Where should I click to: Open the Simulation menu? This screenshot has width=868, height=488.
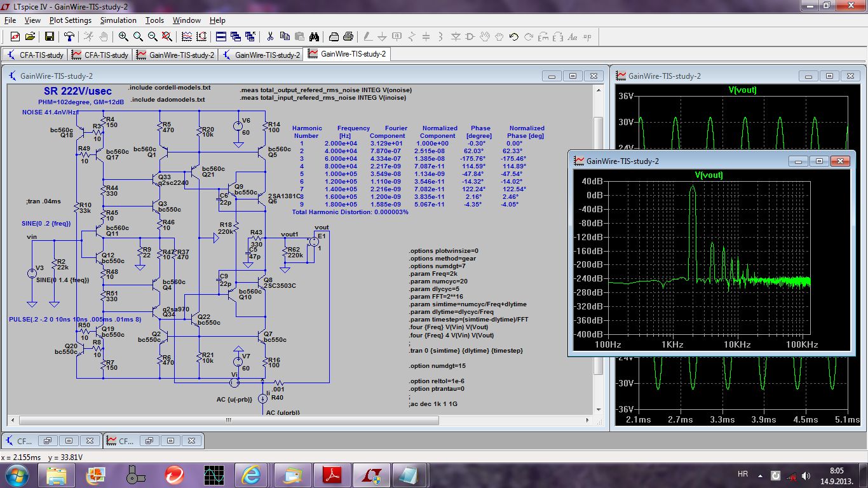pos(119,20)
